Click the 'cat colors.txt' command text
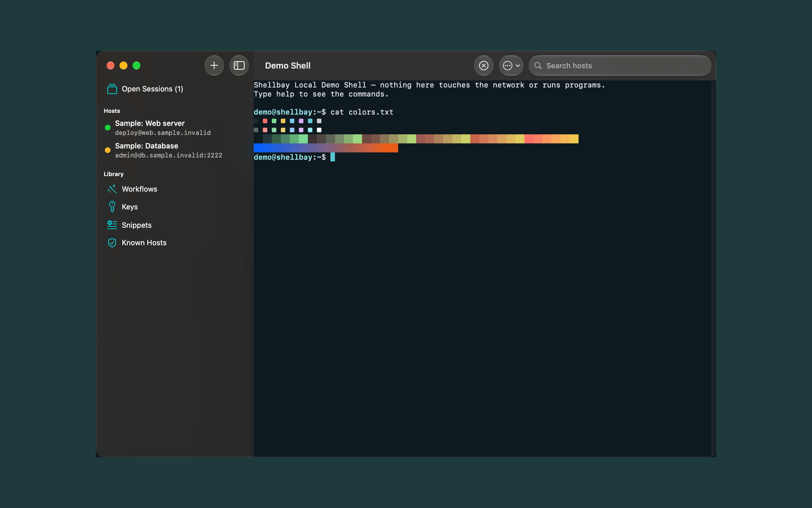Screen dimensions: 812x508 362,112
